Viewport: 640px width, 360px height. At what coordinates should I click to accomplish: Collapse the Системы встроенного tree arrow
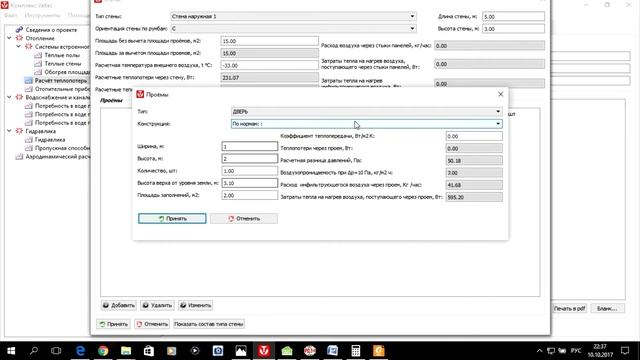pyautogui.click(x=18, y=47)
